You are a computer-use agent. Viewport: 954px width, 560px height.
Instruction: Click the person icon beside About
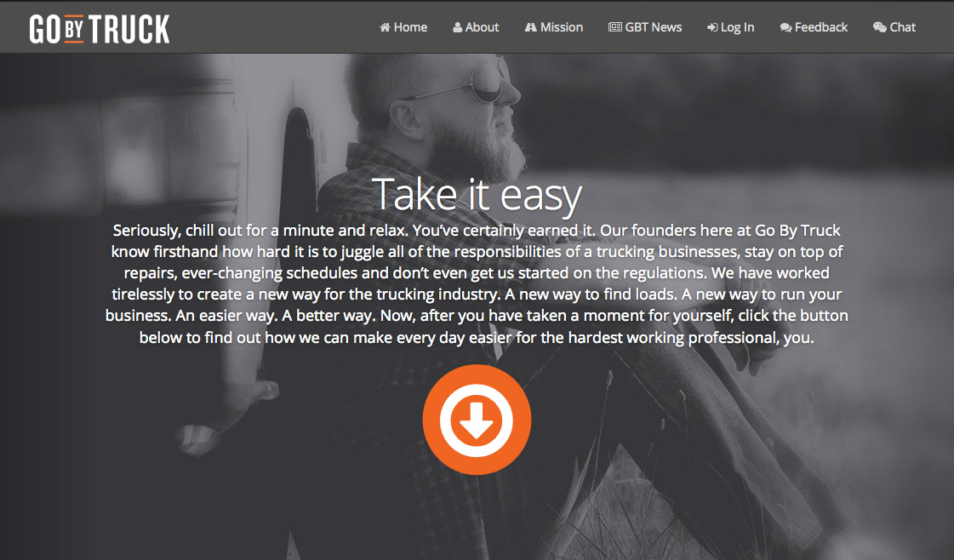(x=457, y=27)
